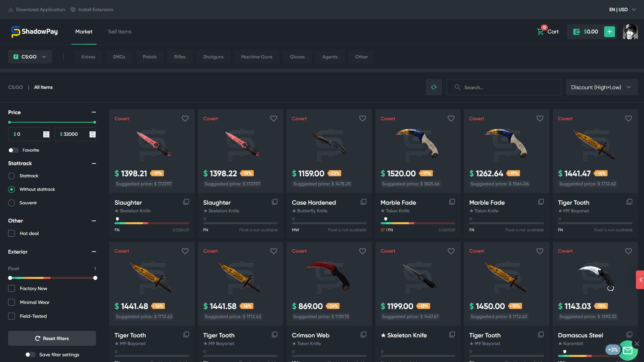Toggle the Favorite filter switch
This screenshot has width=644, height=362.
pyautogui.click(x=13, y=150)
